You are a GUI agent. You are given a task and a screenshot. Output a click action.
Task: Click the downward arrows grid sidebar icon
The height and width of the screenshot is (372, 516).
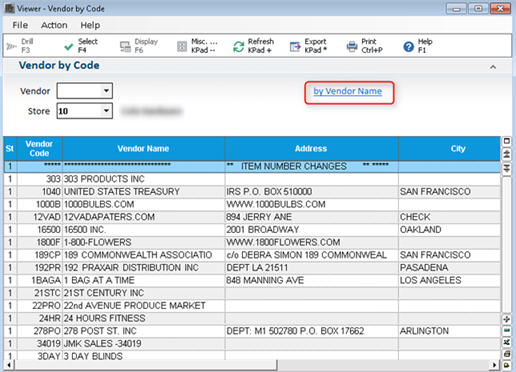[x=507, y=167]
